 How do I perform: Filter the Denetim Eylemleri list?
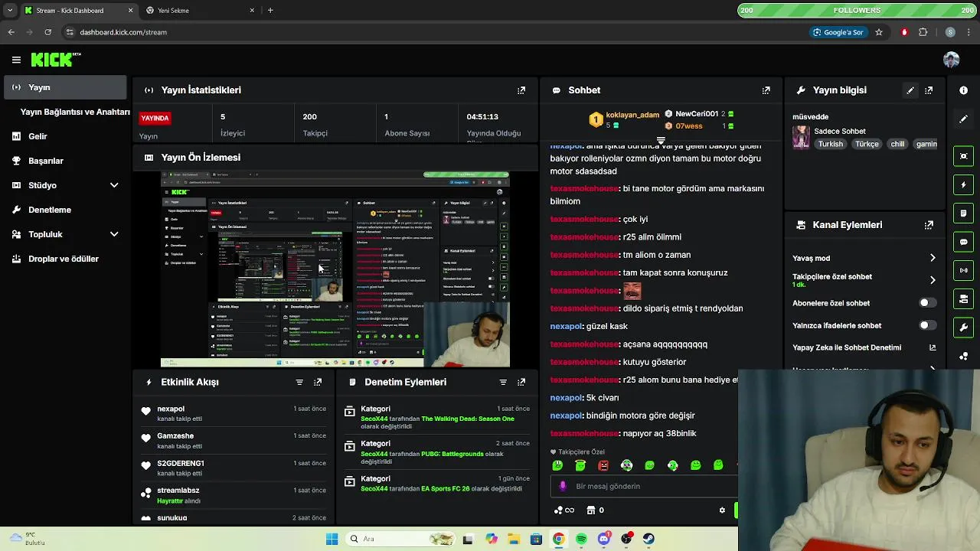pos(503,382)
